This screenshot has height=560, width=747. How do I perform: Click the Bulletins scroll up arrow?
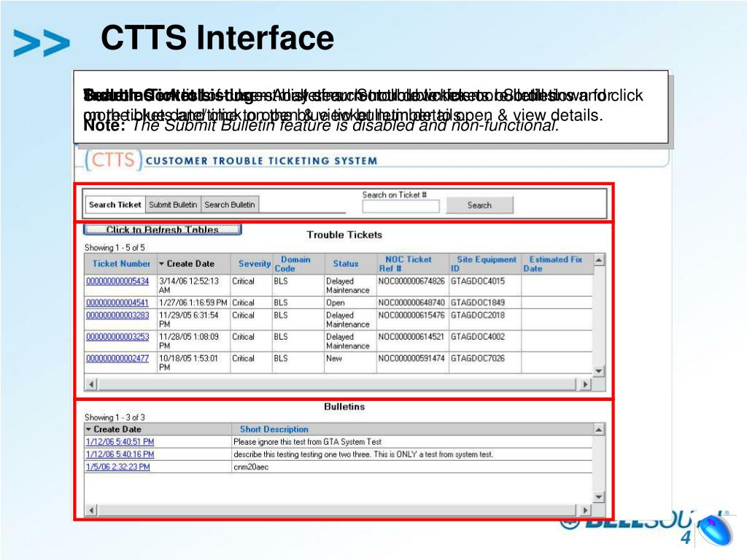coord(599,430)
